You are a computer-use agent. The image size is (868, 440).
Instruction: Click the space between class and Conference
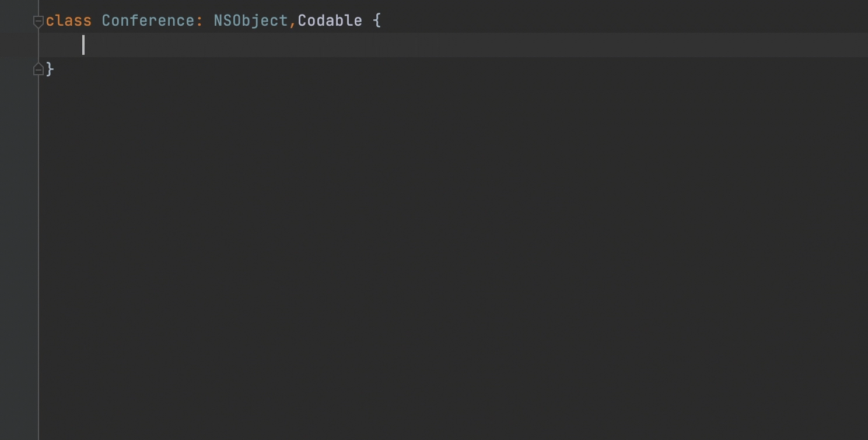pos(97,21)
